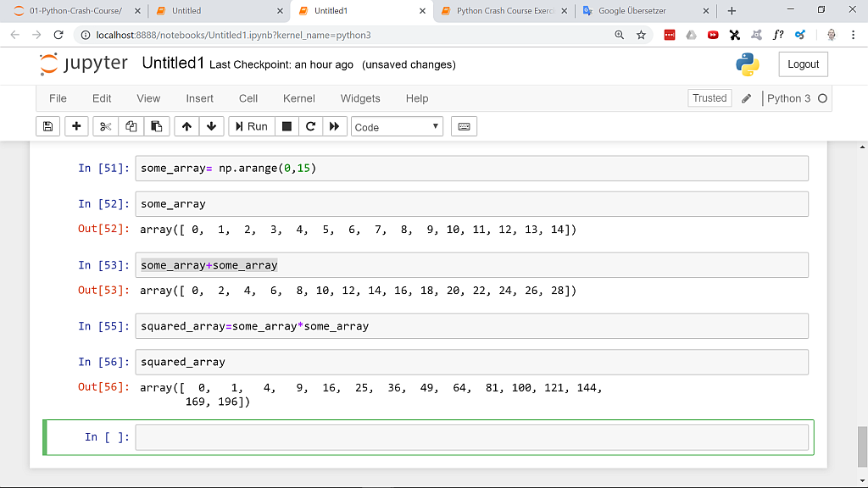Open the Insert menu
The height and width of the screenshot is (488, 868).
(x=199, y=98)
